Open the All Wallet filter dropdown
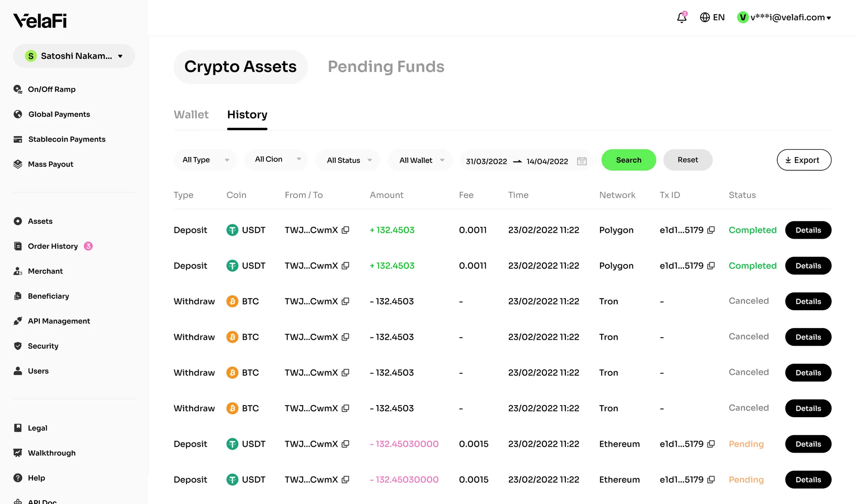856x504 pixels. [420, 160]
